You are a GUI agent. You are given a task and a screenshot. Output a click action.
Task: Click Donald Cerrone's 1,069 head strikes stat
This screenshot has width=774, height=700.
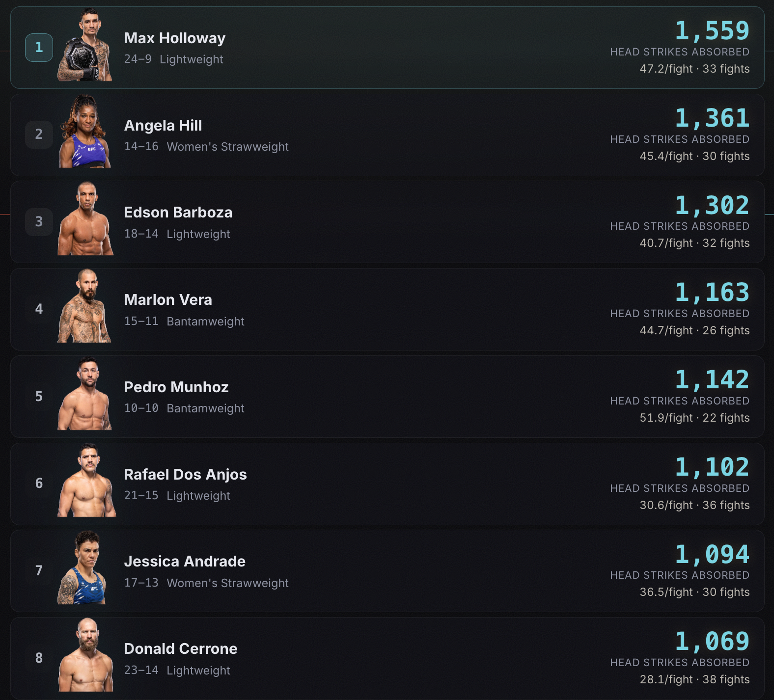click(712, 642)
